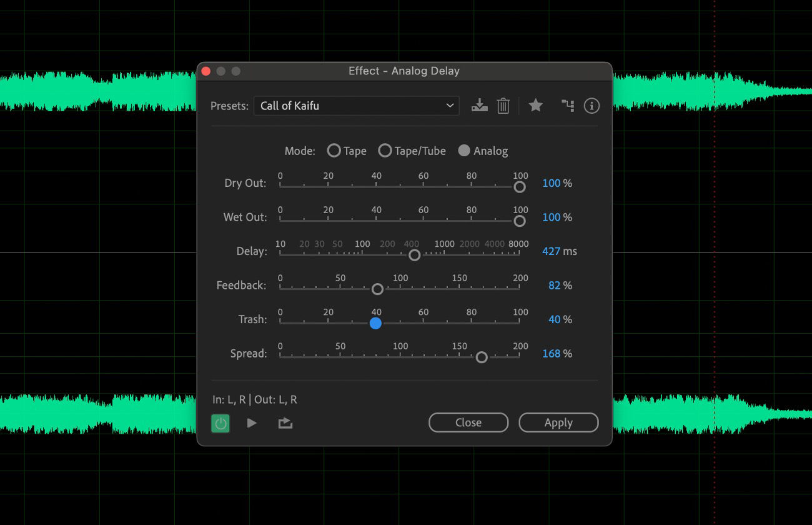Apply the Analog Delay effect

[558, 422]
